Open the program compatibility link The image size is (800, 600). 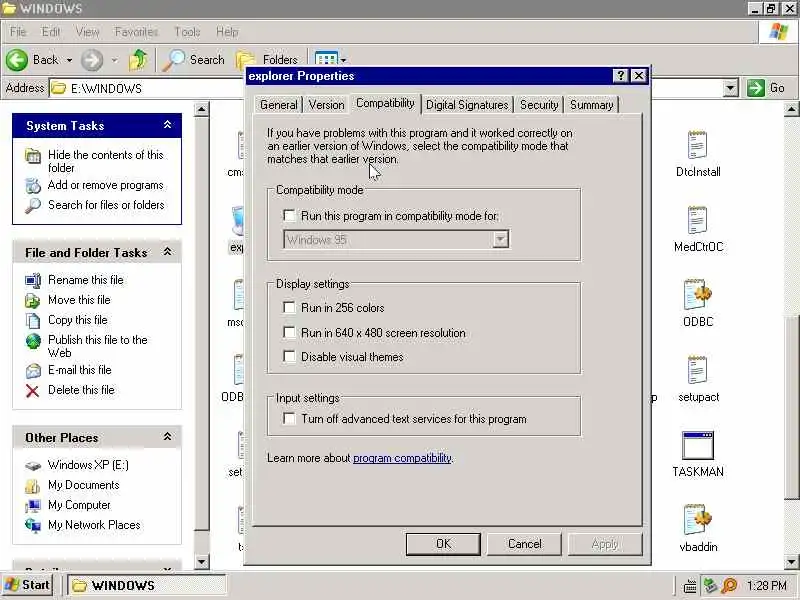tap(402, 458)
